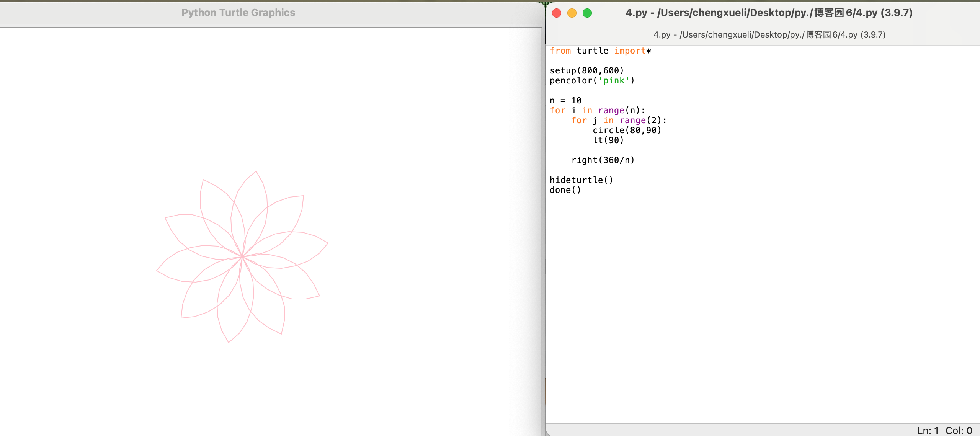Click the hideturtle() line
This screenshot has height=436, width=980.
[x=581, y=180]
